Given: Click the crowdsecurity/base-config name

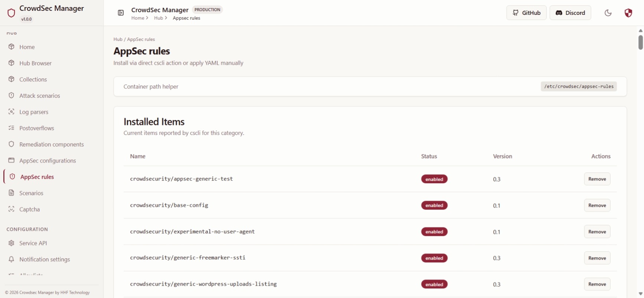Looking at the screenshot, I should point(169,205).
